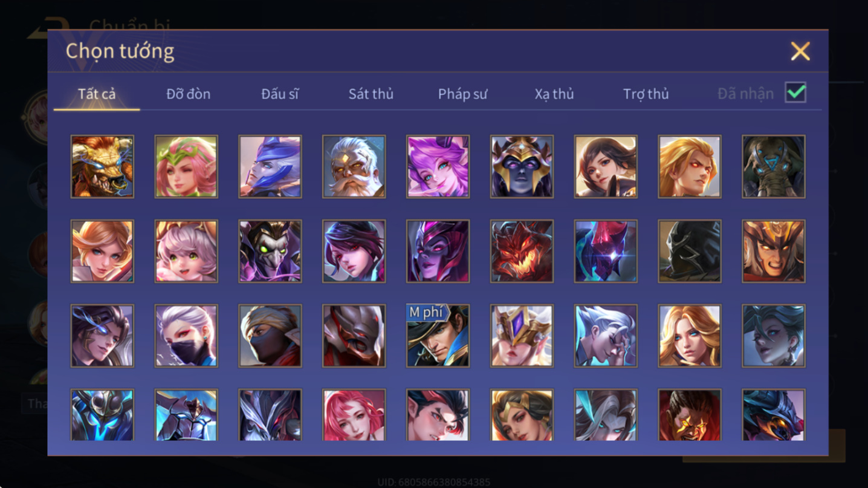Select the golden lion beast hero portrait
The height and width of the screenshot is (488, 868).
tap(102, 166)
